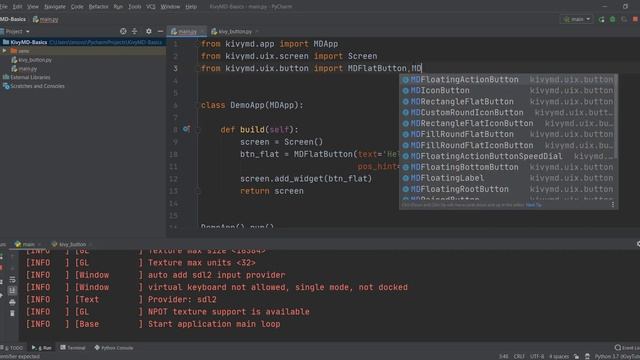Open the Run menu in menu bar
This screenshot has width=640, height=360.
[x=118, y=7]
